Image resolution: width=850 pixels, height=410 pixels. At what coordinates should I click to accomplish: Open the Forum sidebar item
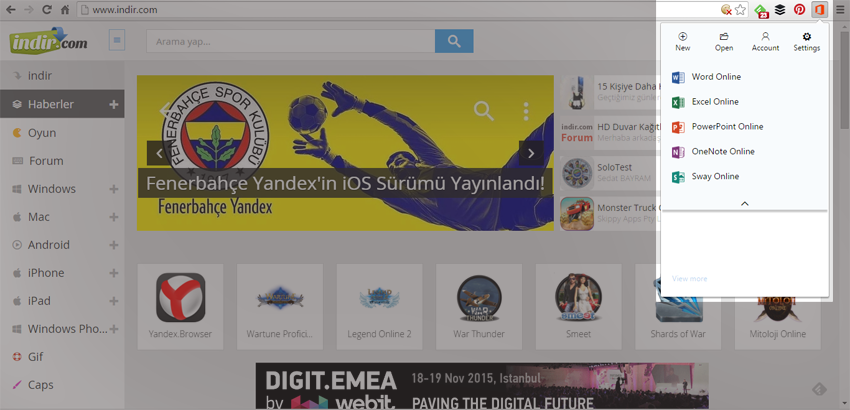coord(62,161)
